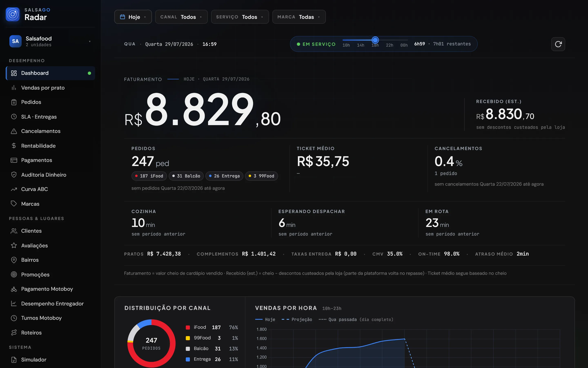Click the Dashboard grid icon
Screen dimensions: 588x368
tap(14, 73)
